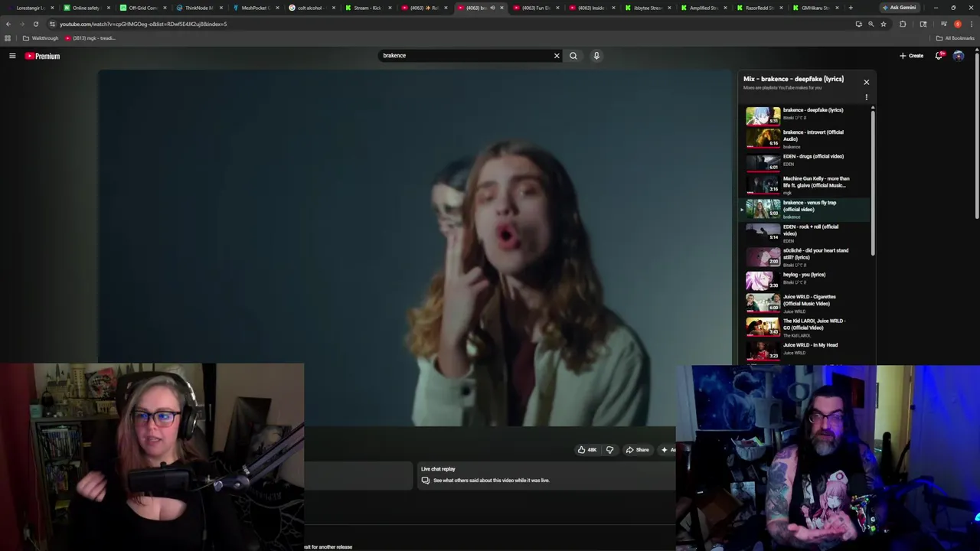Open Ask Gemini button

899,8
